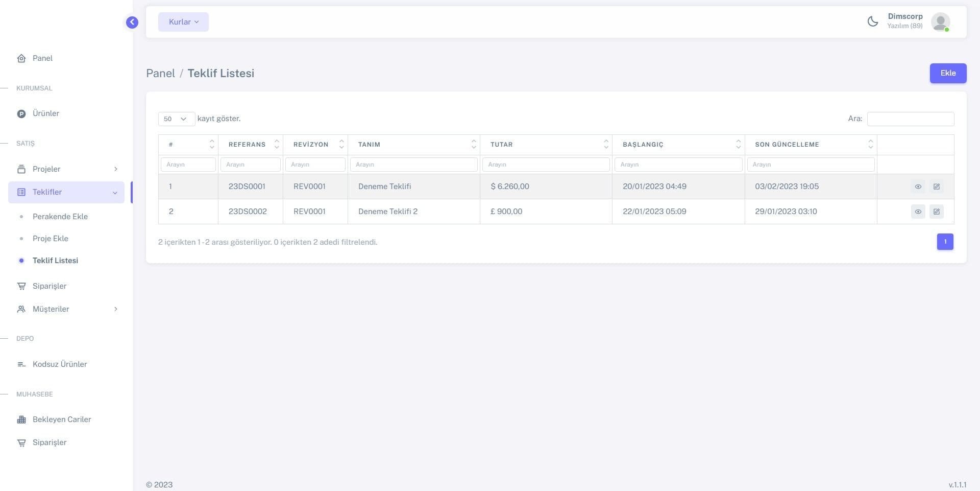Viewport: 980px width, 491px height.
Task: Open the Panel home icon in sidebar
Action: [21, 58]
